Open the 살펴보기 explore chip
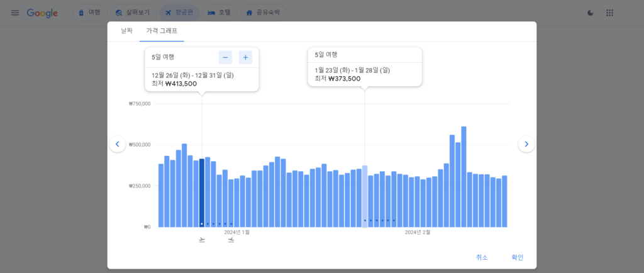 [x=132, y=13]
